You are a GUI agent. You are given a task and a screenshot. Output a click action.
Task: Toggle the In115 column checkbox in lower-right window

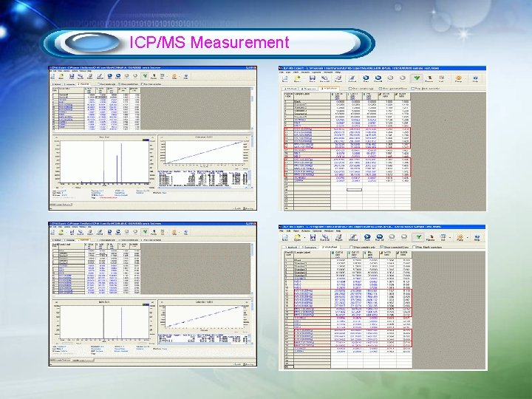[381, 253]
